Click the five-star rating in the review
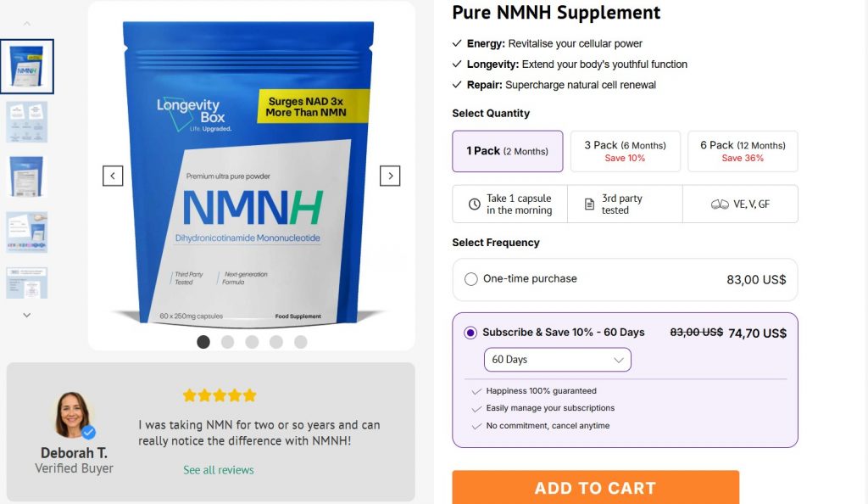The image size is (868, 504). pos(220,395)
